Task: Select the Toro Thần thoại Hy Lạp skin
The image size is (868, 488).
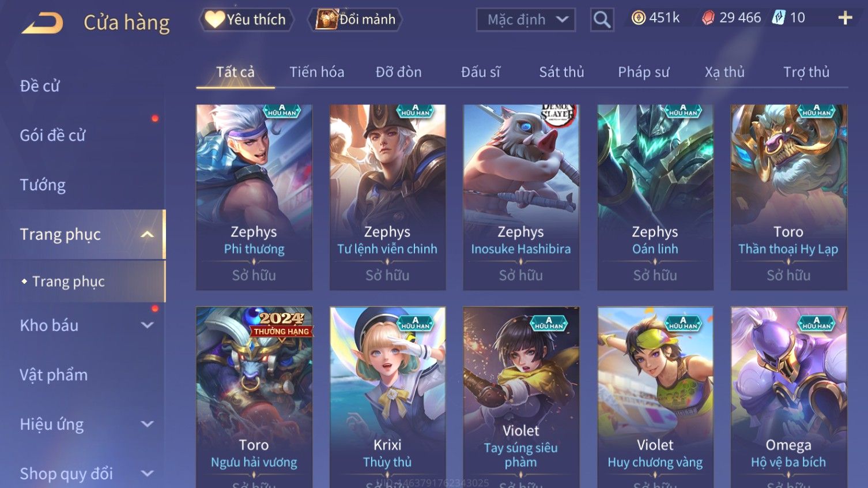Action: pyautogui.click(x=788, y=197)
